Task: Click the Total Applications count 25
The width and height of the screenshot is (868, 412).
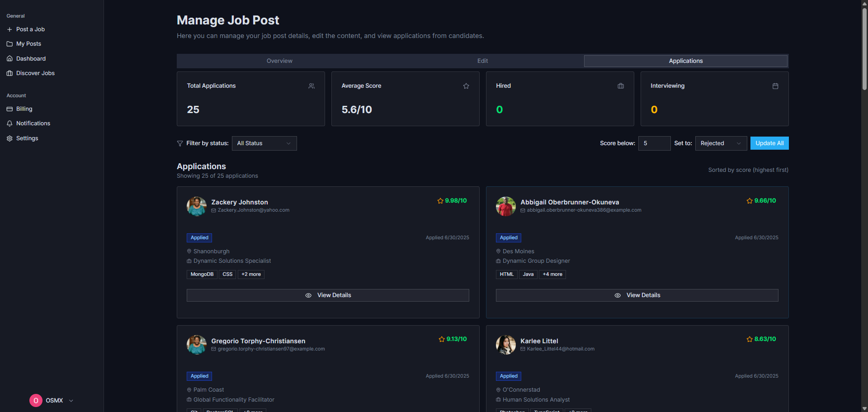Action: pyautogui.click(x=193, y=109)
